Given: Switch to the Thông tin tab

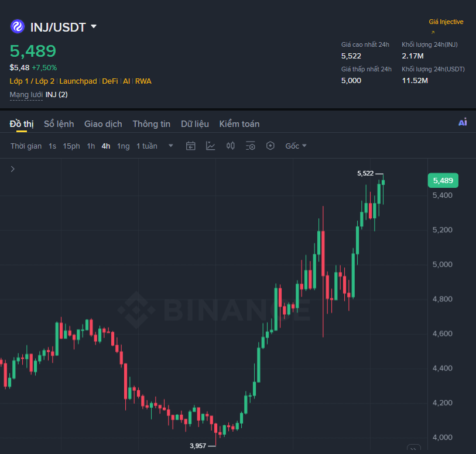Looking at the screenshot, I should 152,124.
